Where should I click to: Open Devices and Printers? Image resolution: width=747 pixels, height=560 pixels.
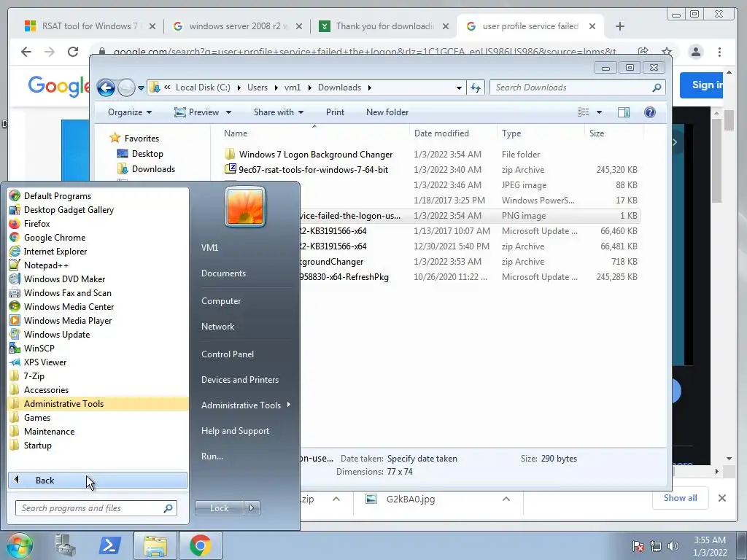pos(239,379)
